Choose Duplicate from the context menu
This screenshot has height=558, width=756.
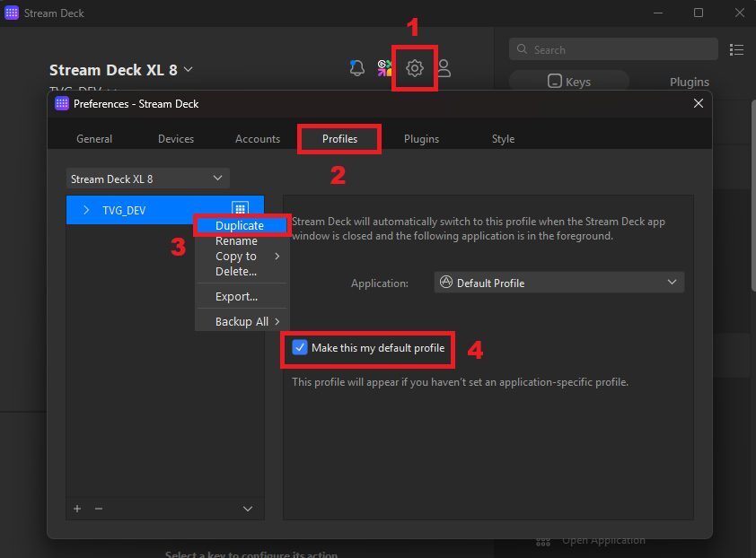(242, 225)
